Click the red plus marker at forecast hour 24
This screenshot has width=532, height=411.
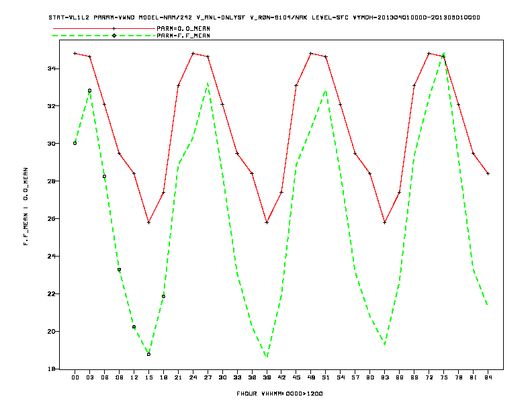point(193,53)
